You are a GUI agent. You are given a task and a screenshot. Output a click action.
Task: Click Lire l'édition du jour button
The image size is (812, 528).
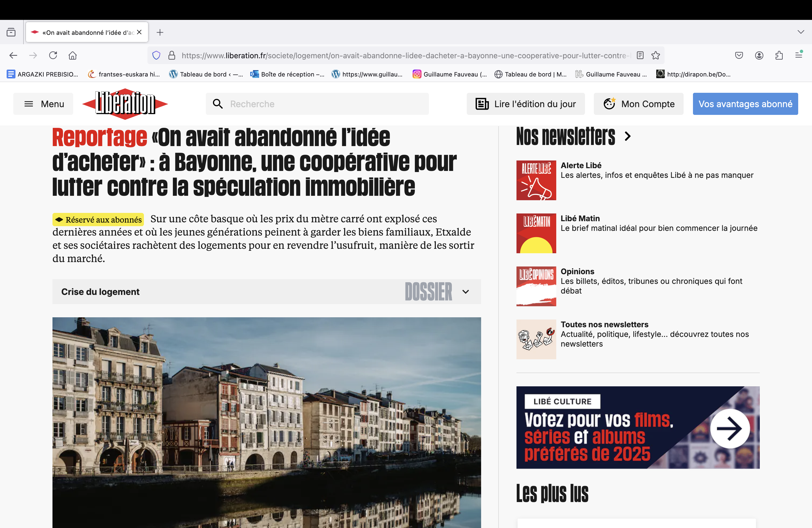(x=525, y=104)
